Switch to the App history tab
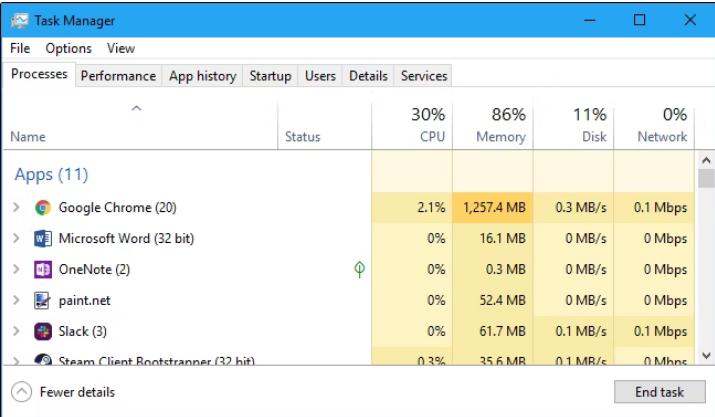The width and height of the screenshot is (715, 417). [x=202, y=76]
